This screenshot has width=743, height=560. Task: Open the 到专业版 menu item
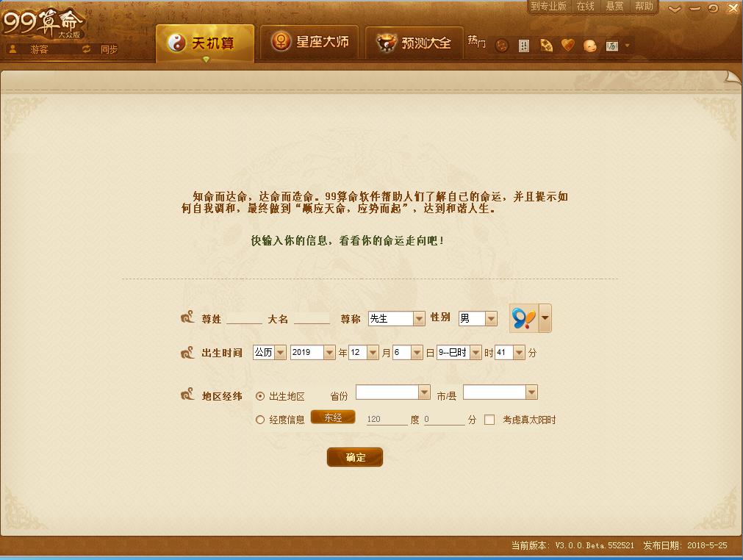tap(548, 6)
